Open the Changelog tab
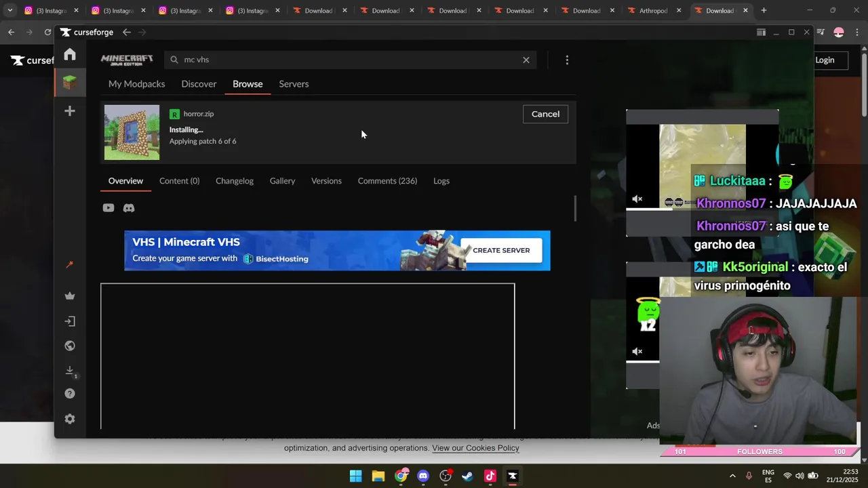868x488 pixels. (x=235, y=181)
